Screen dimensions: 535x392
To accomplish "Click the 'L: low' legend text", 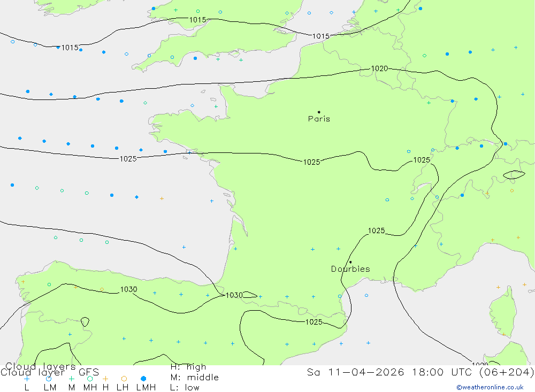I will coord(185,388).
